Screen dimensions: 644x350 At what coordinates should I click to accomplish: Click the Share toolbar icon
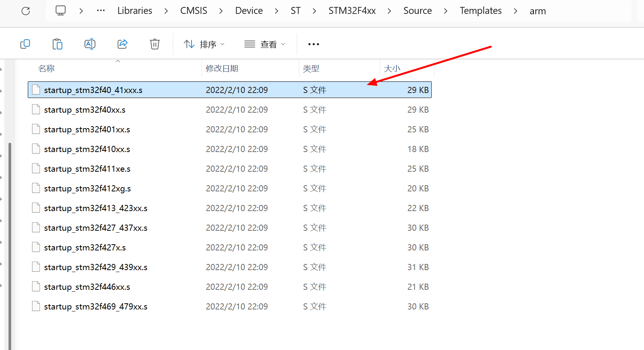(x=122, y=44)
